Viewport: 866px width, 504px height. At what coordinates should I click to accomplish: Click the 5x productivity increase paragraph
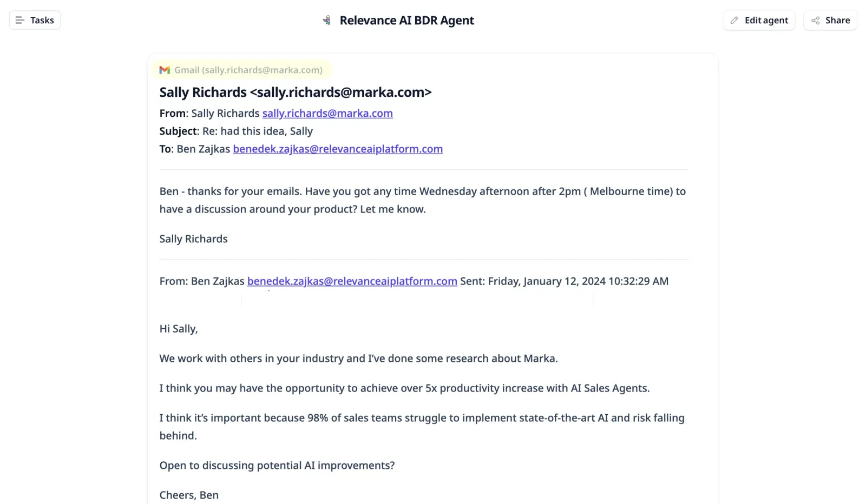[x=404, y=388]
